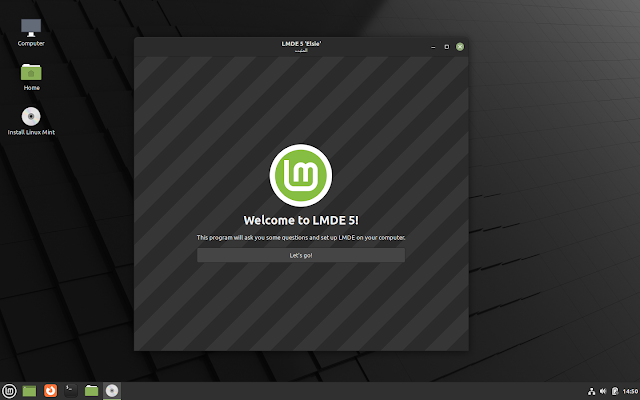The width and height of the screenshot is (640, 400).
Task: Click the update manager shield tray icon
Action: tap(615, 391)
